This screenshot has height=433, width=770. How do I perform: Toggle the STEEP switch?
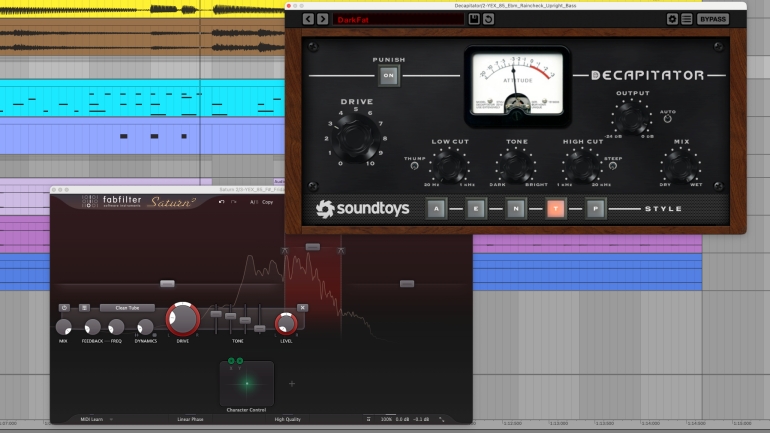613,166
